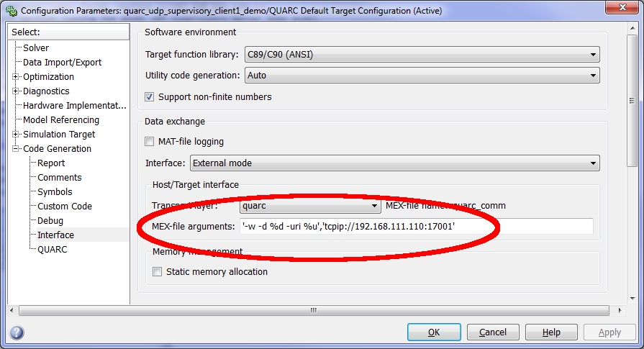Viewport: 644px width, 349px height.
Task: Click the vertical scrollbar down arrow
Action: 632,299
